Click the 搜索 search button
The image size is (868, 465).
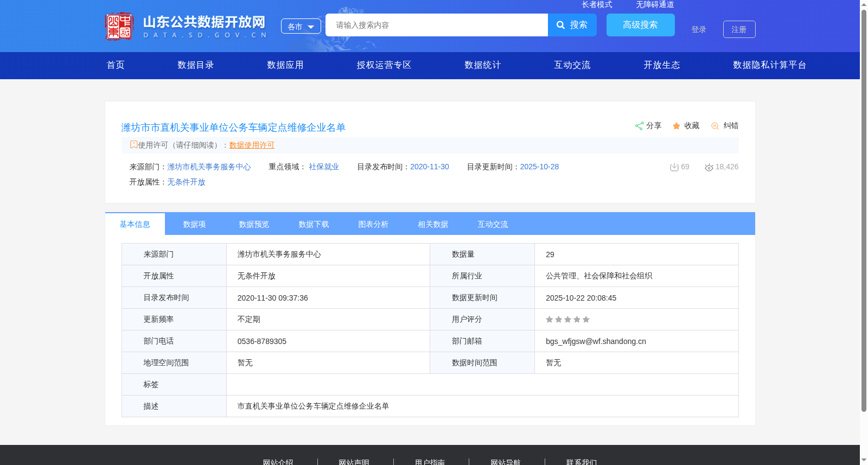pos(572,25)
